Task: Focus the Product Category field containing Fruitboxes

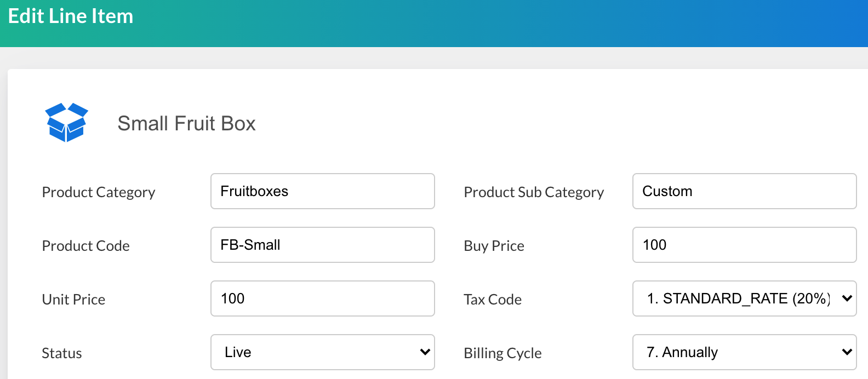Action: [322, 191]
